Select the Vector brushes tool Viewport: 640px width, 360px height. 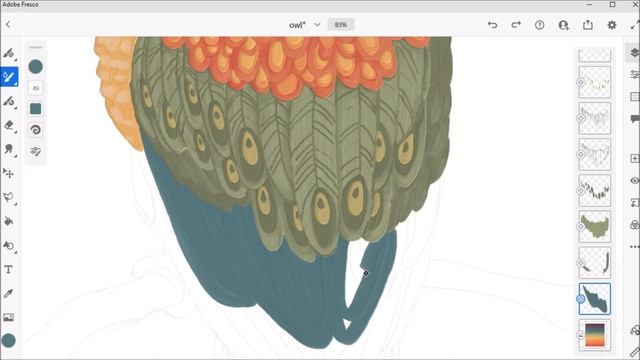[x=9, y=101]
